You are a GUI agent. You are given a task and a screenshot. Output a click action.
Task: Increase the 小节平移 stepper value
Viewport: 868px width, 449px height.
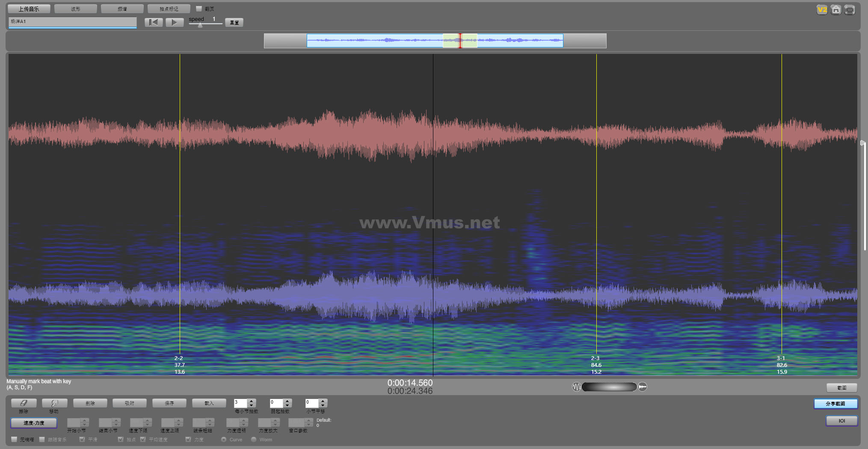[323, 401]
